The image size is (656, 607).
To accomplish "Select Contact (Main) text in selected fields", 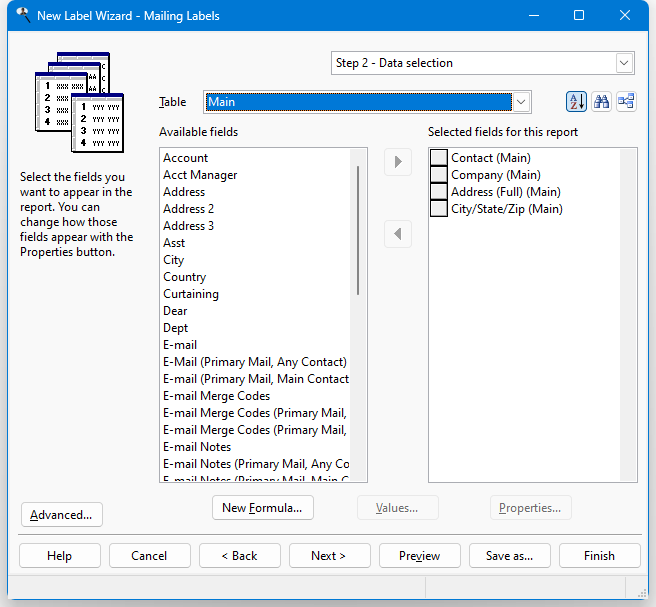I will [491, 158].
